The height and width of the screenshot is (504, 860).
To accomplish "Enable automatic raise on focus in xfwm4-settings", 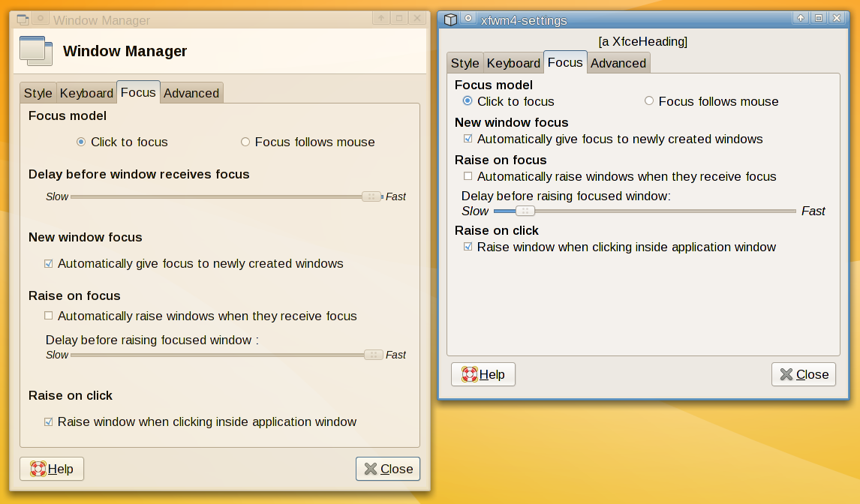I will (468, 176).
